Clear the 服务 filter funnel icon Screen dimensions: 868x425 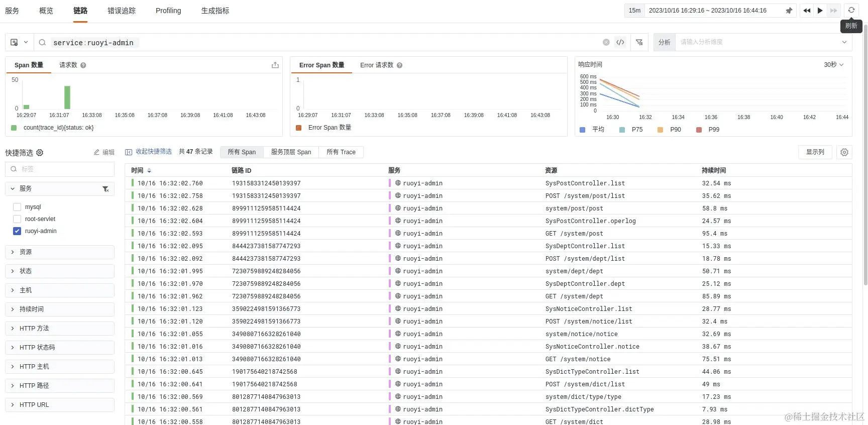coord(105,189)
